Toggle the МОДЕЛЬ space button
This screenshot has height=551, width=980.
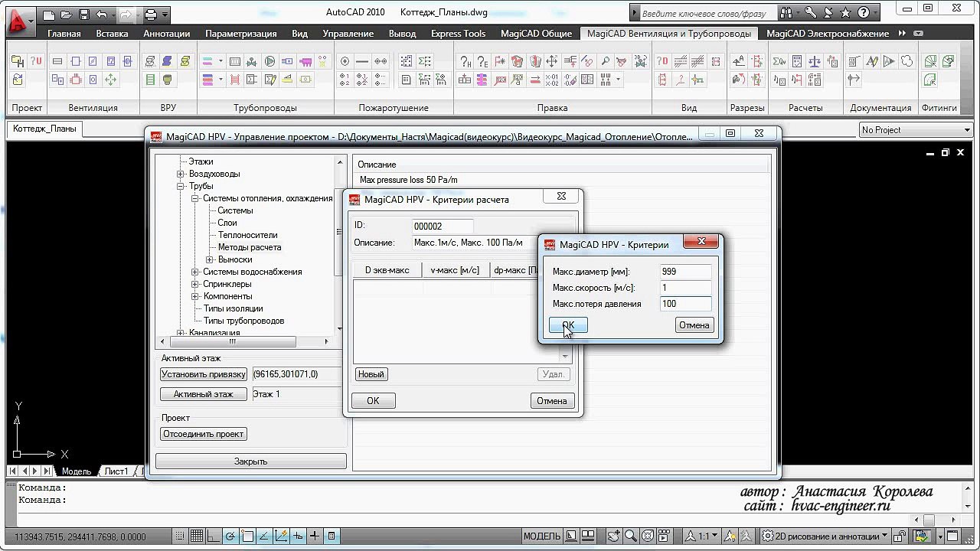point(542,536)
